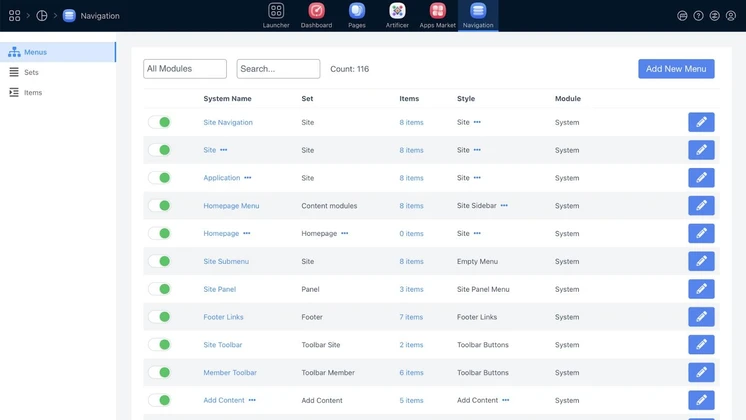
Task: Switch off the Member Toolbar toggle
Action: (159, 373)
